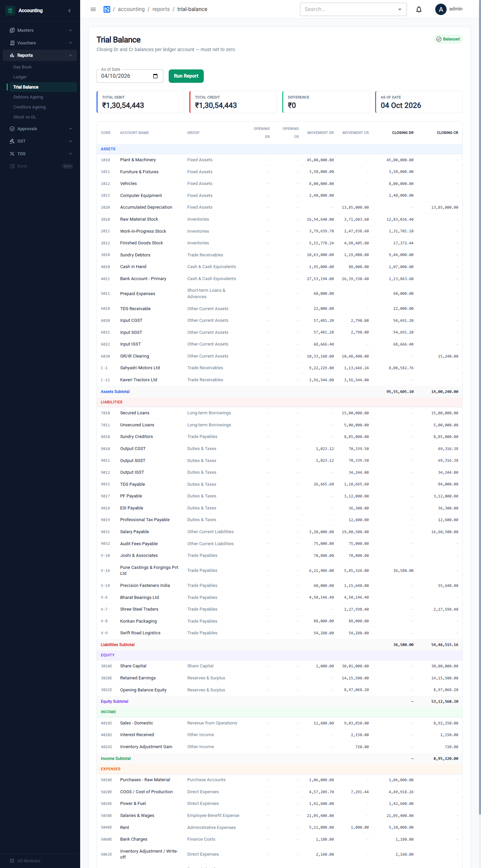Image resolution: width=481 pixels, height=868 pixels.
Task: Open the Creditors Ageing report
Action: (x=29, y=107)
